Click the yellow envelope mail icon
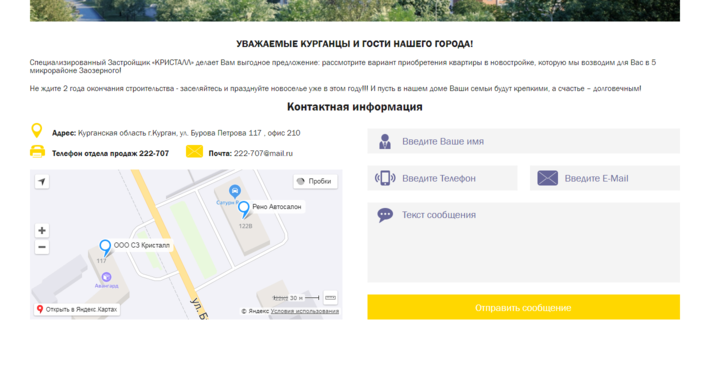This screenshot has width=710, height=366. [x=194, y=151]
